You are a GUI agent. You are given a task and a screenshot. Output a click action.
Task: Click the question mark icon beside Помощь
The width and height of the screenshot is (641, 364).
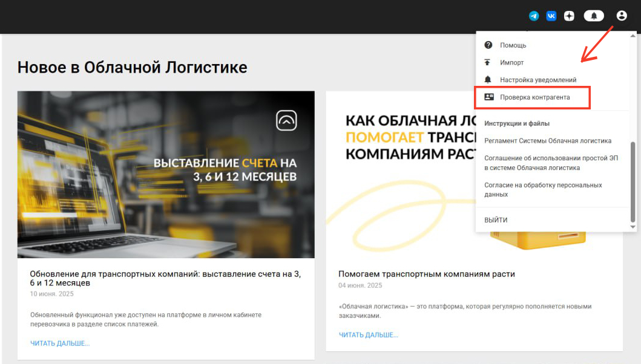489,45
